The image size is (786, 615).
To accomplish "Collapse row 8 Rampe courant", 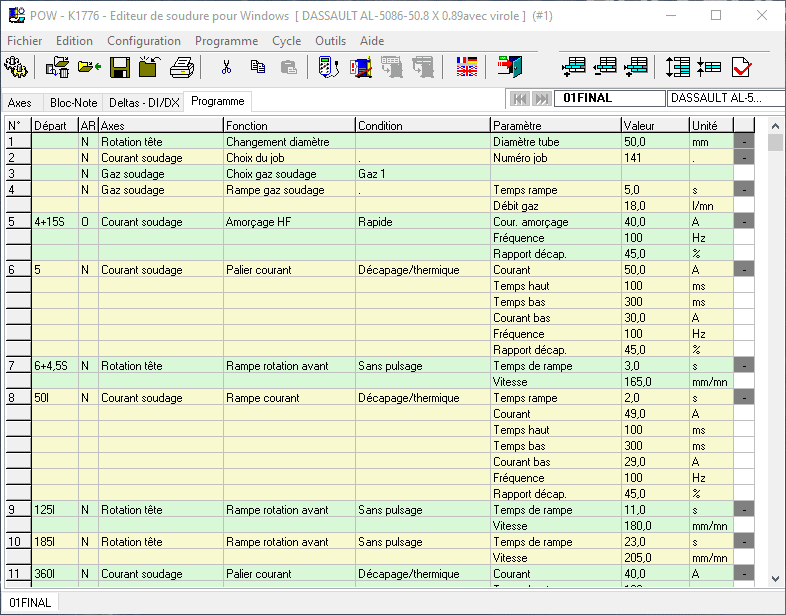I will [744, 398].
